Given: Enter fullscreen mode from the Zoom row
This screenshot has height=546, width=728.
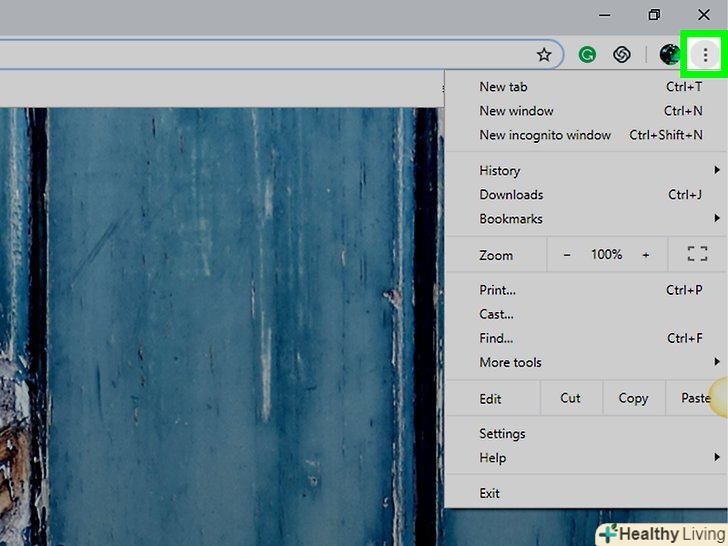Looking at the screenshot, I should tap(697, 255).
